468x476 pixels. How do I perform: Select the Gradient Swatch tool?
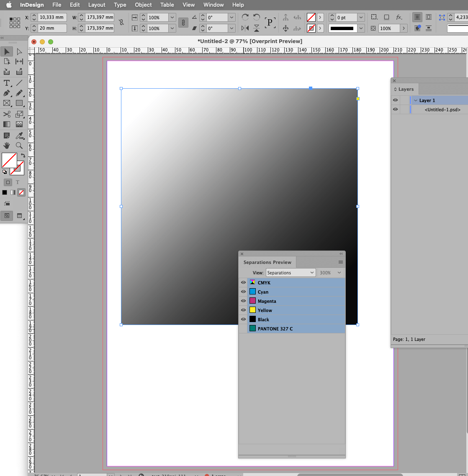tap(6, 124)
